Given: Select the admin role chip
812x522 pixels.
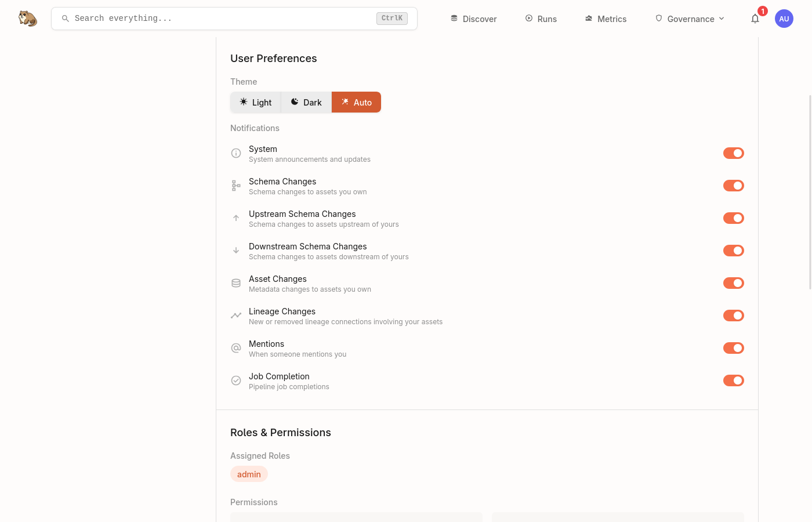Looking at the screenshot, I should pos(249,474).
